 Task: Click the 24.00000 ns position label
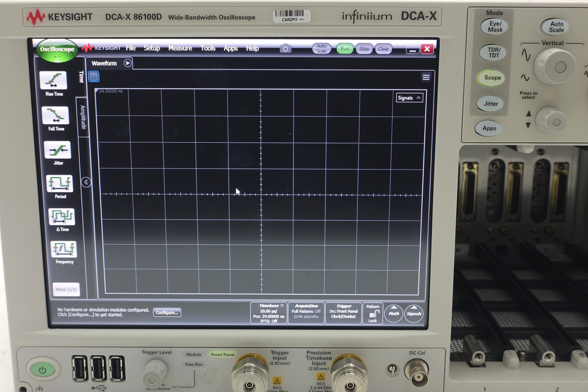coord(111,91)
